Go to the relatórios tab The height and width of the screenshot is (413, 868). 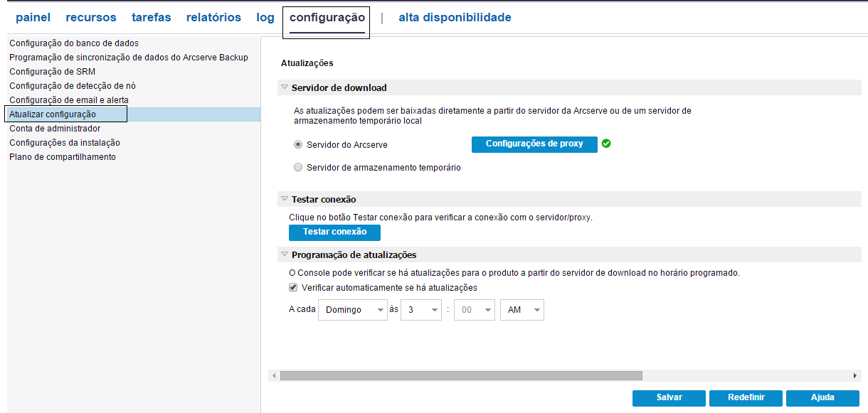(213, 17)
